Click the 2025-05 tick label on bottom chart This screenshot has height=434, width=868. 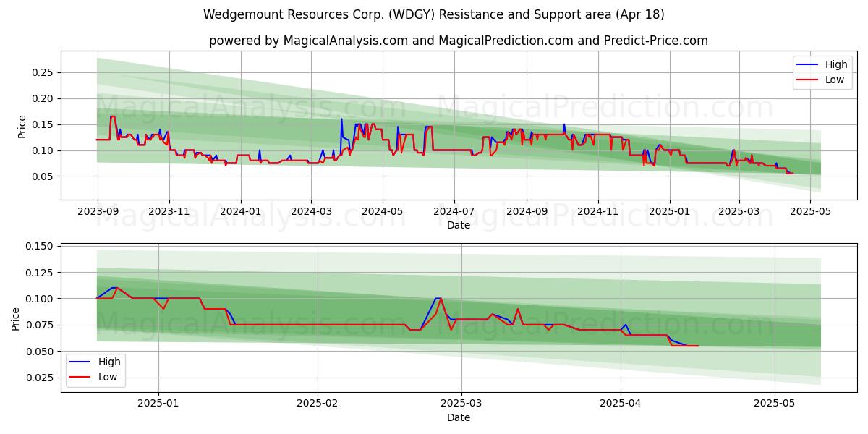click(x=775, y=404)
